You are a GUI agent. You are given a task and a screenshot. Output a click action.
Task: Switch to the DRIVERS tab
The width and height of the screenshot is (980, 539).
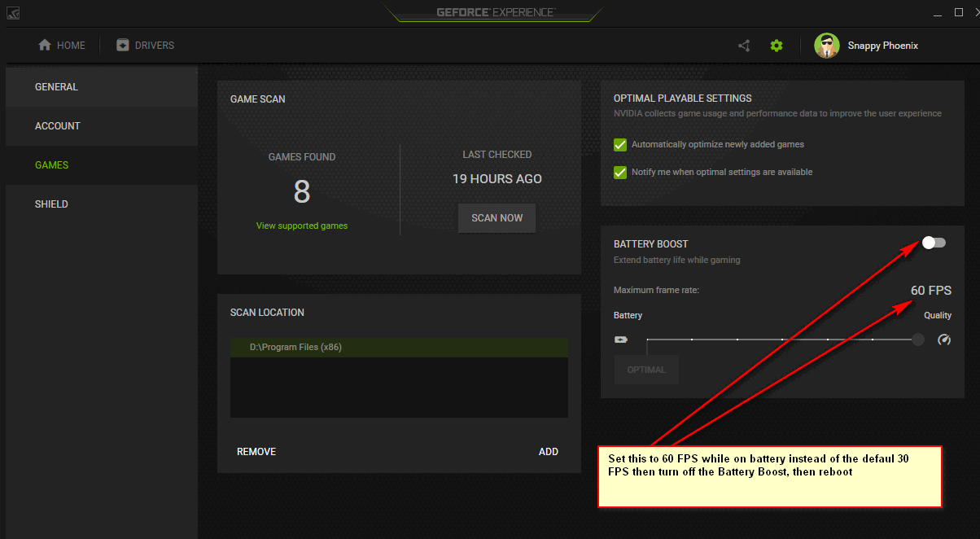(146, 46)
